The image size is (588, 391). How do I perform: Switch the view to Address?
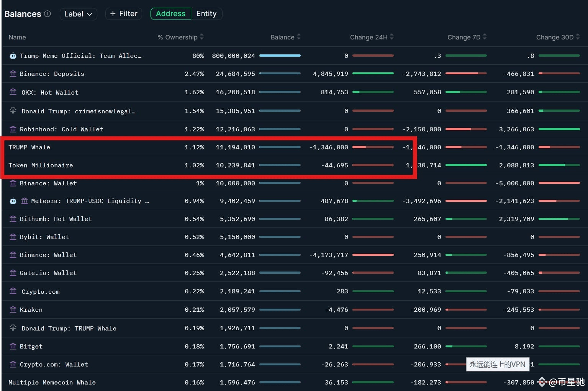170,14
